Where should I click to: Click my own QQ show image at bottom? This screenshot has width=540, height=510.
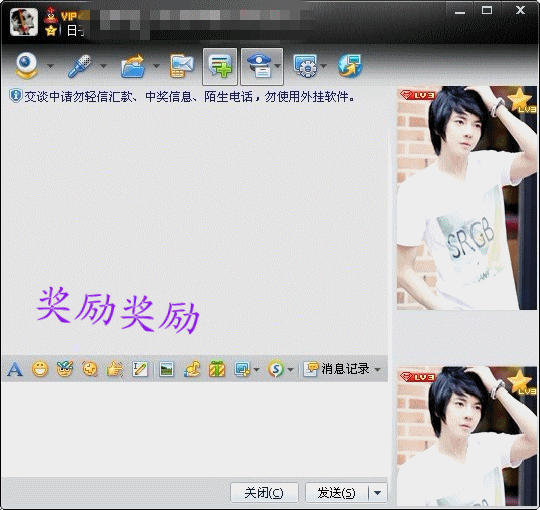coord(467,437)
